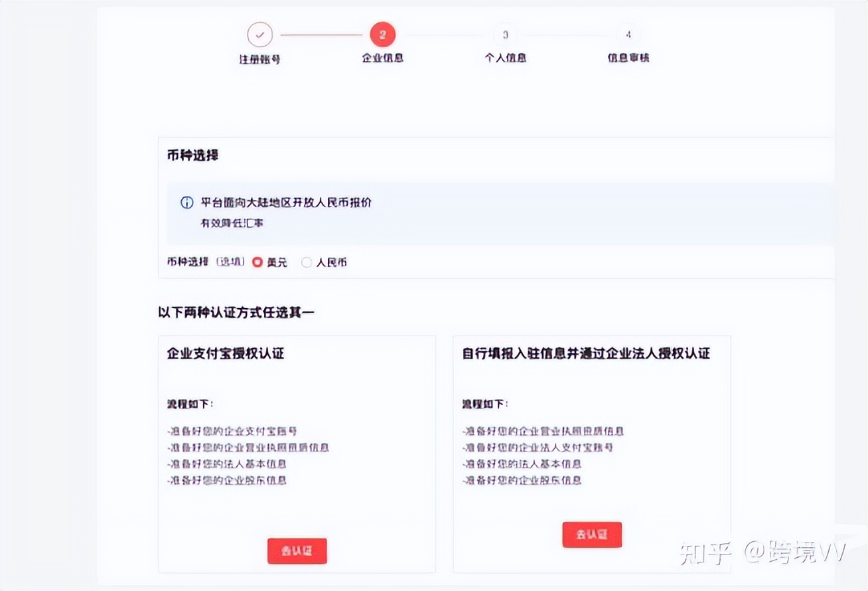Select the 企业信息 step label

tap(382, 58)
